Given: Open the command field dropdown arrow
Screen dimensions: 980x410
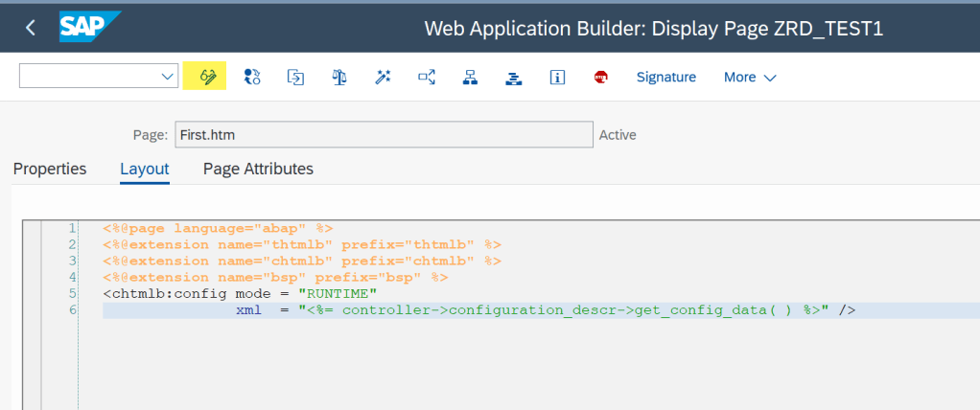Looking at the screenshot, I should point(168,77).
